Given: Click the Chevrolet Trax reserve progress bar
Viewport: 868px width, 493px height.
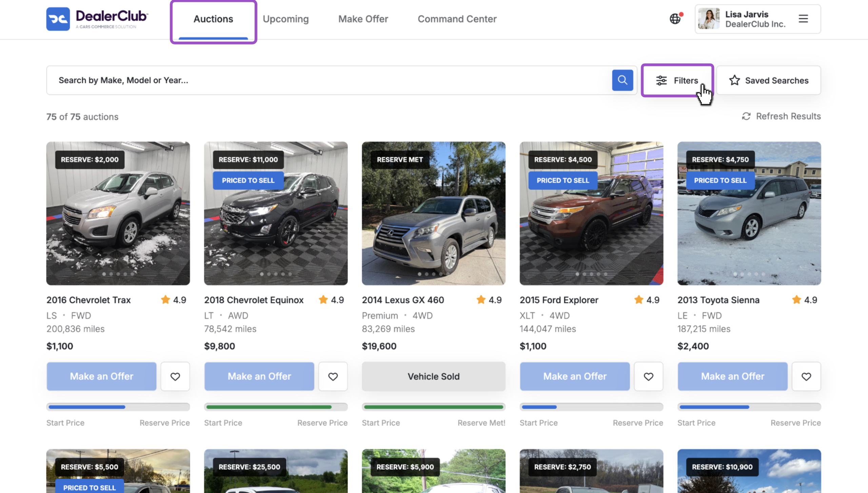Looking at the screenshot, I should point(118,407).
